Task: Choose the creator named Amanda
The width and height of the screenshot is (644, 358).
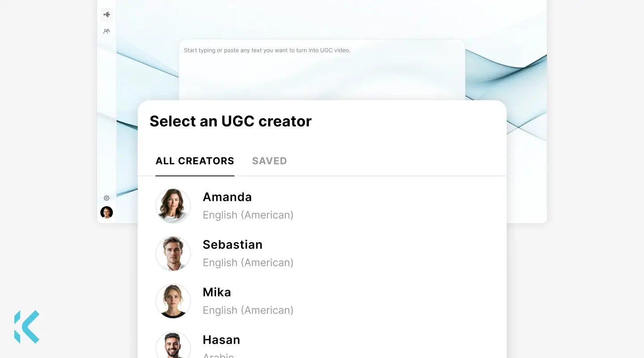Action: [x=227, y=197]
